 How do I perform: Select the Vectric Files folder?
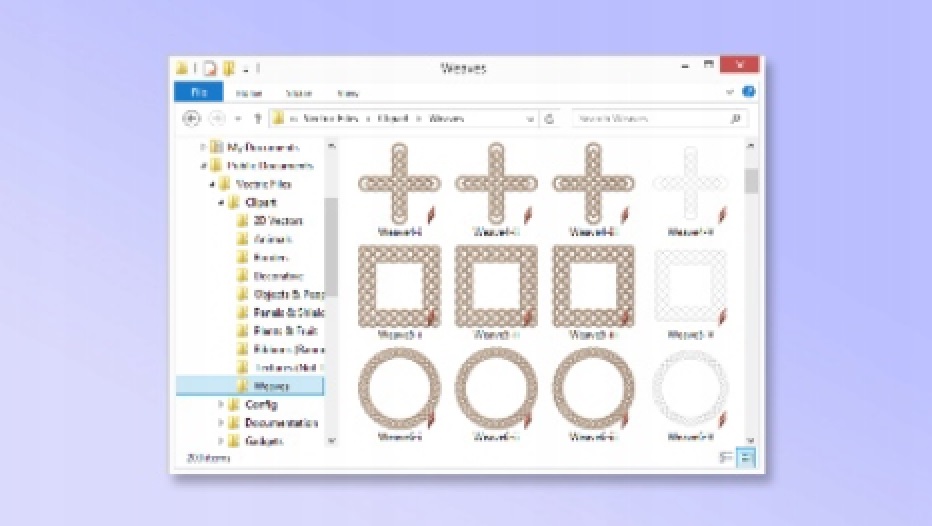(x=263, y=184)
